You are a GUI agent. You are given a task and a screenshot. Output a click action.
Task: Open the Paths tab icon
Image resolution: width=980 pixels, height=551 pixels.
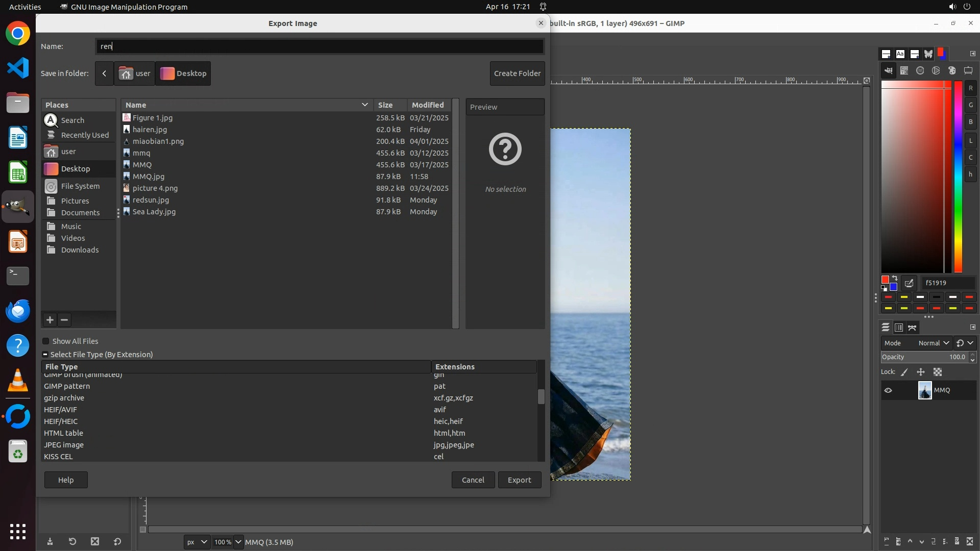pyautogui.click(x=913, y=328)
